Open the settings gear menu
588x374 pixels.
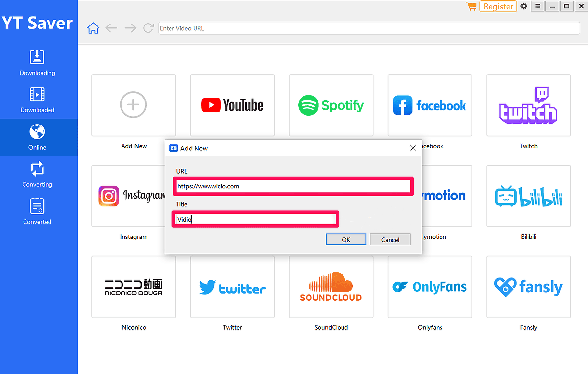523,6
